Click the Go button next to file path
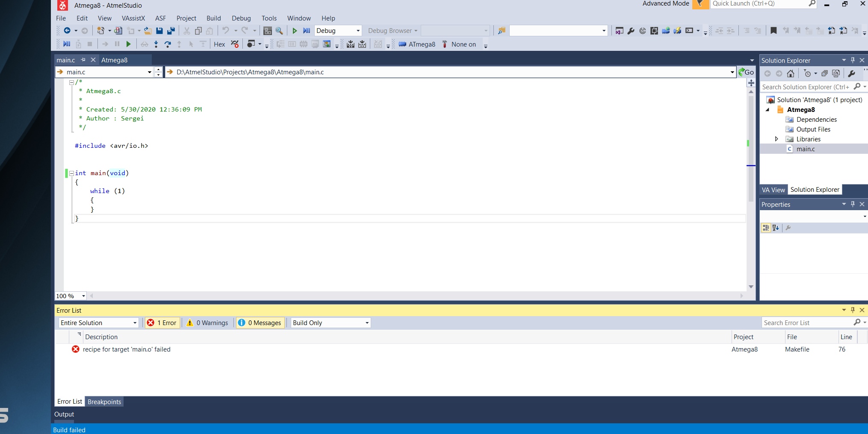This screenshot has width=868, height=434. click(x=746, y=72)
